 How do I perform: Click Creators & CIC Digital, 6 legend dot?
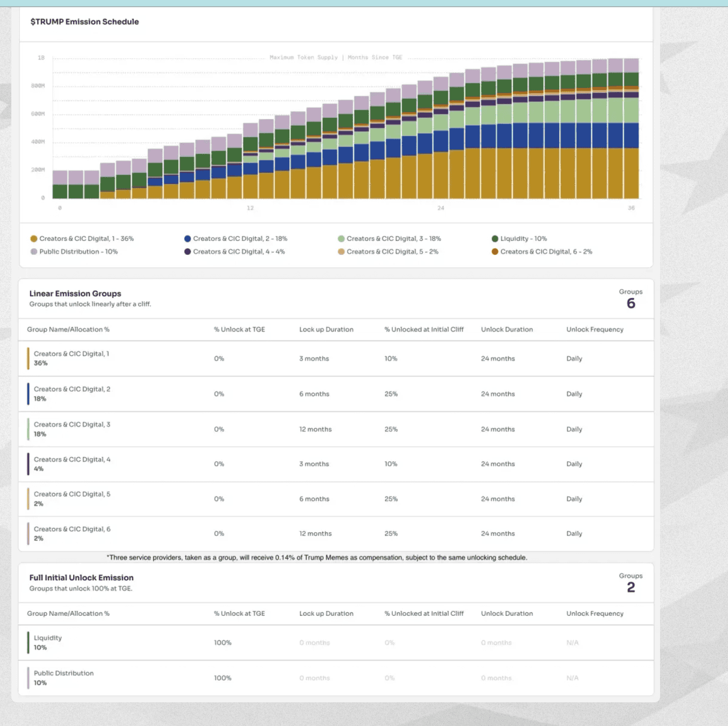(x=495, y=252)
